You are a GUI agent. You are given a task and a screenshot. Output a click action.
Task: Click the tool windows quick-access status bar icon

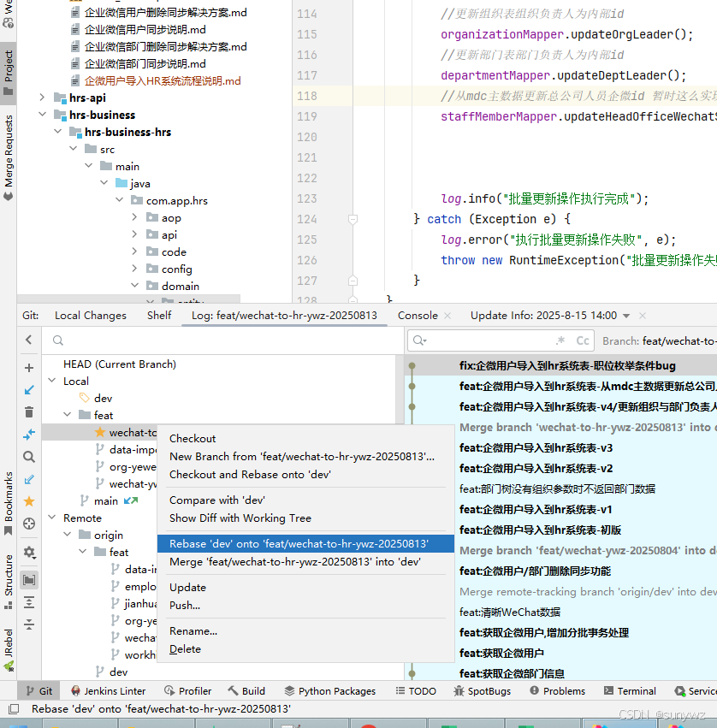coord(14,709)
